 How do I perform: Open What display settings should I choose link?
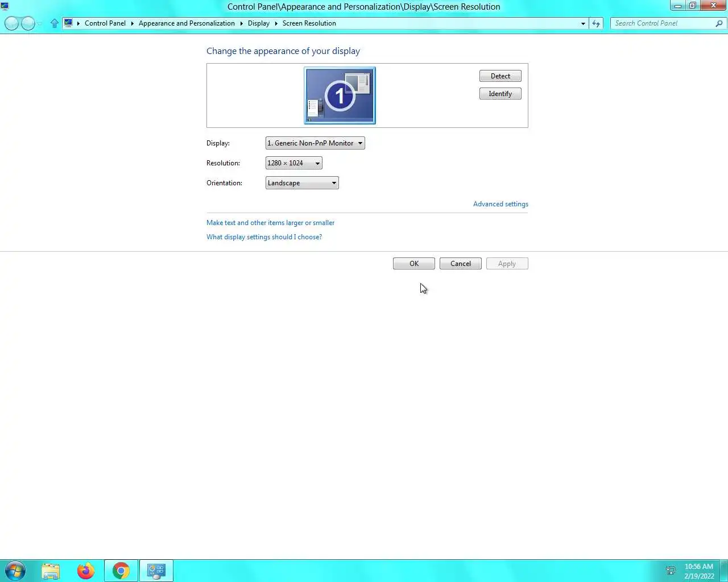(264, 237)
